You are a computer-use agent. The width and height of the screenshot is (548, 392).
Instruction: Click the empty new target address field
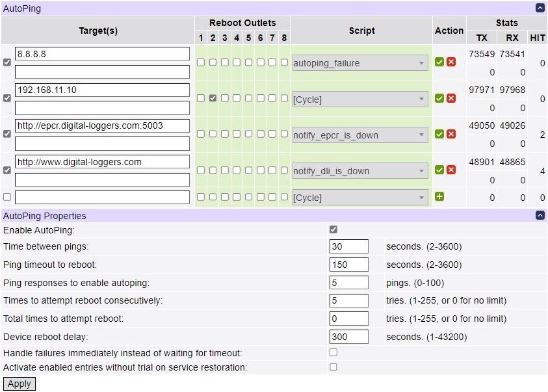click(x=102, y=197)
